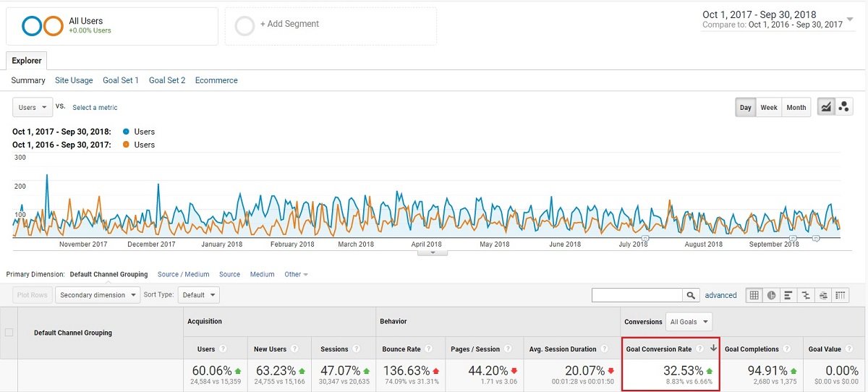
Task: Open the All Goals conversions dropdown
Action: click(x=689, y=322)
